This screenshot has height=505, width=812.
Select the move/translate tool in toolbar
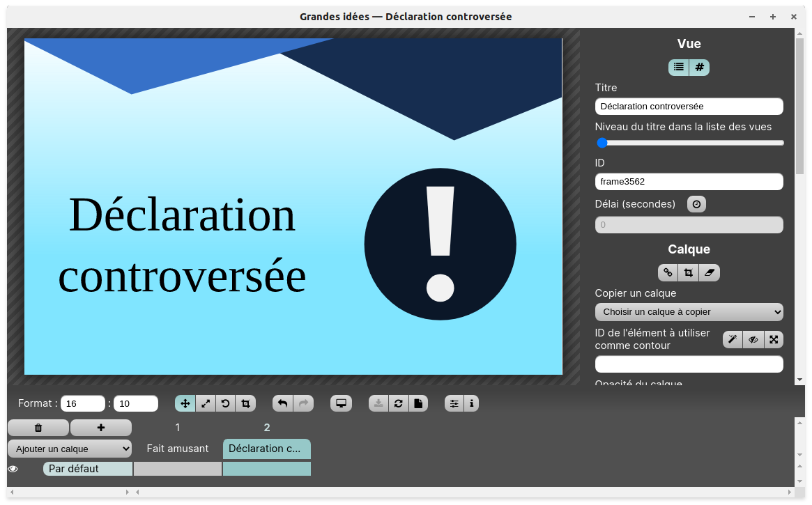pos(185,403)
